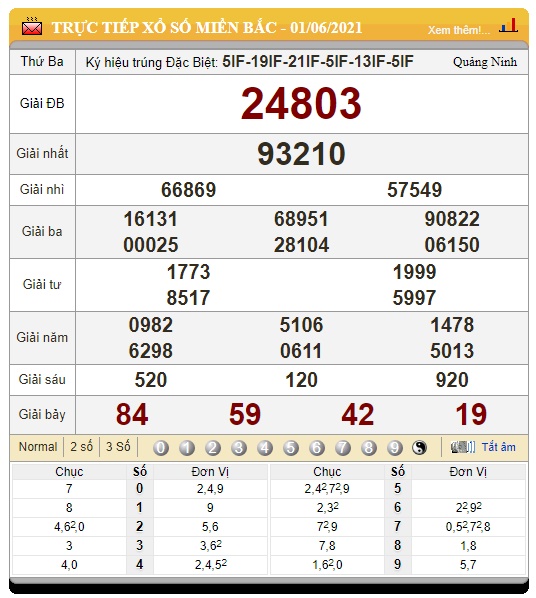Switch to 2 số display mode
This screenshot has width=536, height=598.
click(81, 447)
